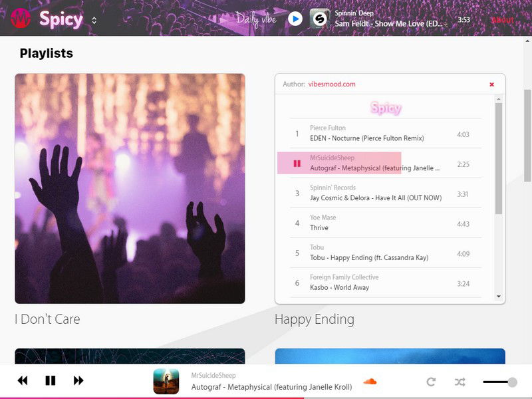This screenshot has height=399, width=532.
Task: Click the Sam Feldt - Show Me Love title
Action: [x=388, y=24]
